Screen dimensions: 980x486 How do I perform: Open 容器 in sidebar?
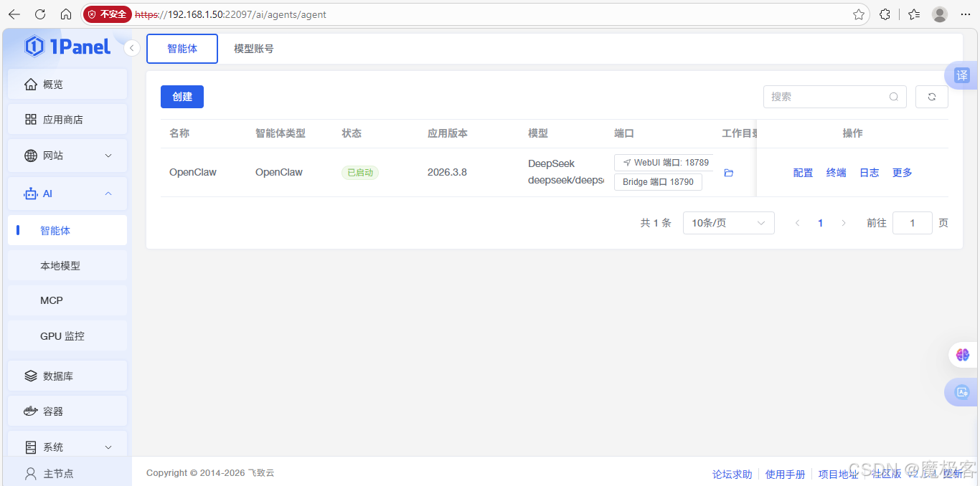pos(67,411)
